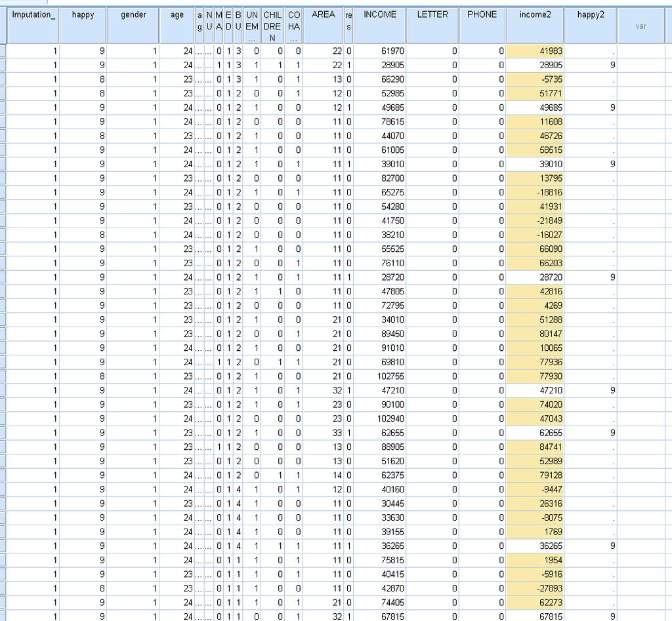Click income2 cell -5916
Viewport: 672px width, 621px height.
coord(535,574)
